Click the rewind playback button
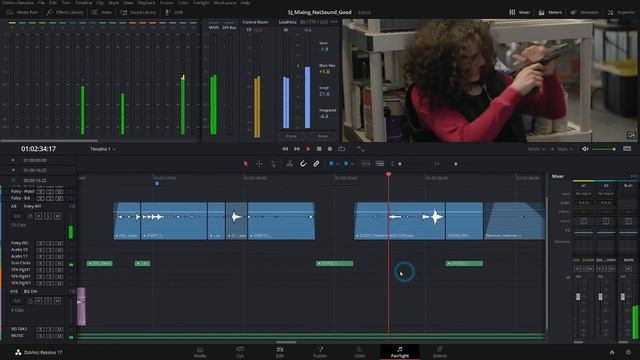The image size is (640, 360). click(285, 149)
